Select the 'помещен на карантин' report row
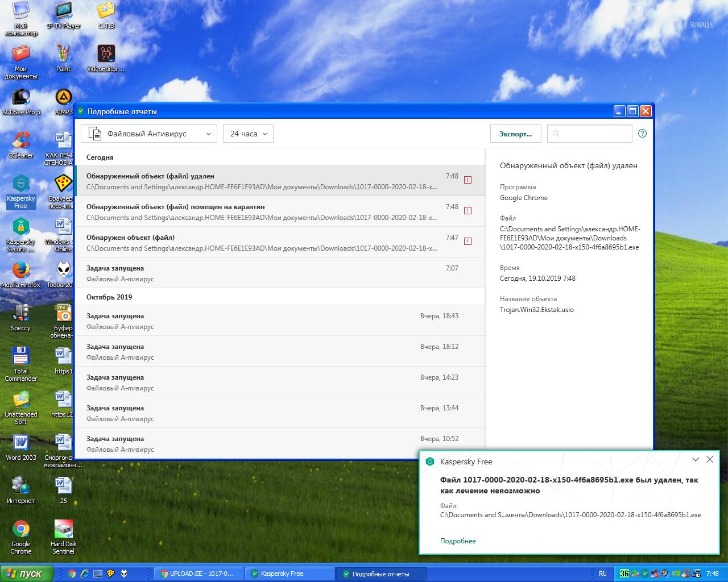Image resolution: width=728 pixels, height=582 pixels. (280, 211)
